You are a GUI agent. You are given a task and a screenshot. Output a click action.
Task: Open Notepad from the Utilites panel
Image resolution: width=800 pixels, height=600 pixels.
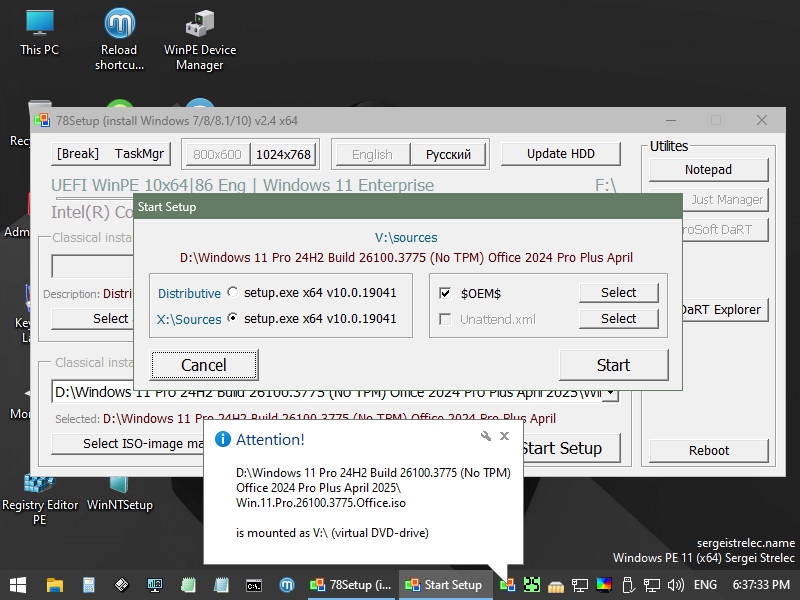[x=708, y=170]
